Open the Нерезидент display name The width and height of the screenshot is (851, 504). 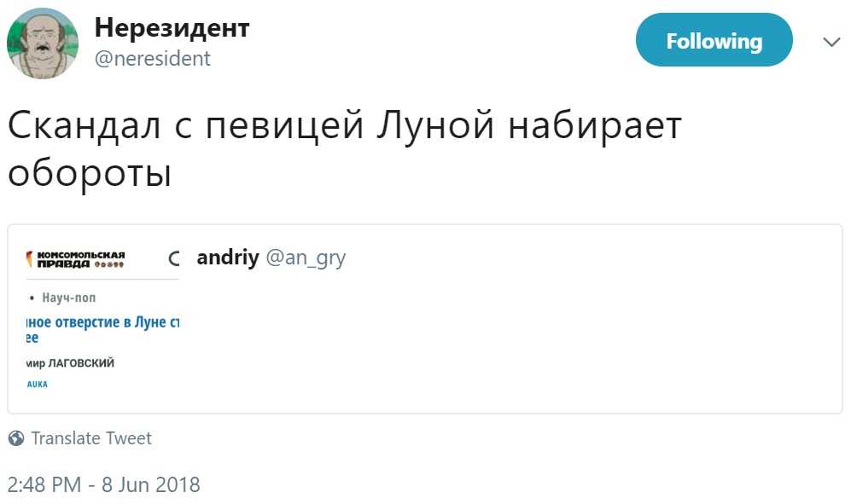point(172,27)
